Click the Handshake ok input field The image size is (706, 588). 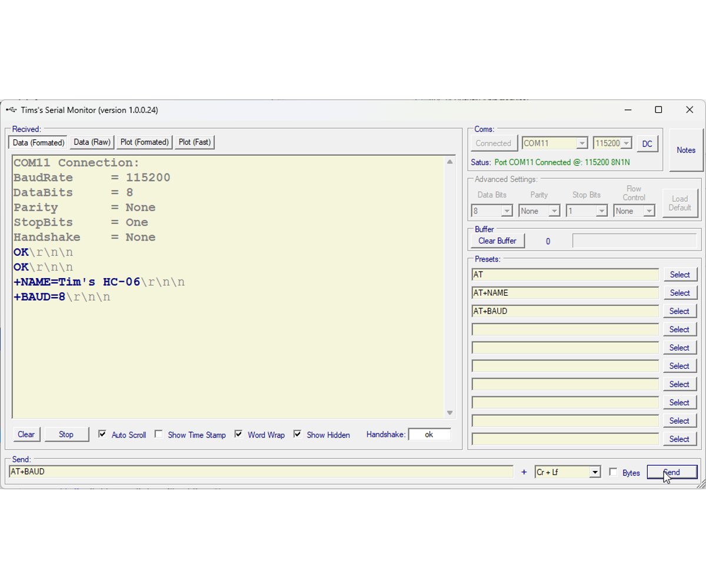pyautogui.click(x=430, y=434)
